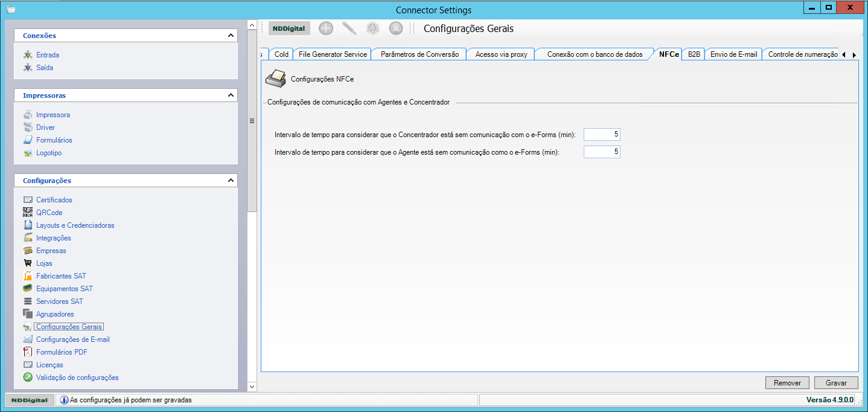The width and height of the screenshot is (868, 412).
Task: Click the Concentrador interval input field
Action: tap(602, 134)
